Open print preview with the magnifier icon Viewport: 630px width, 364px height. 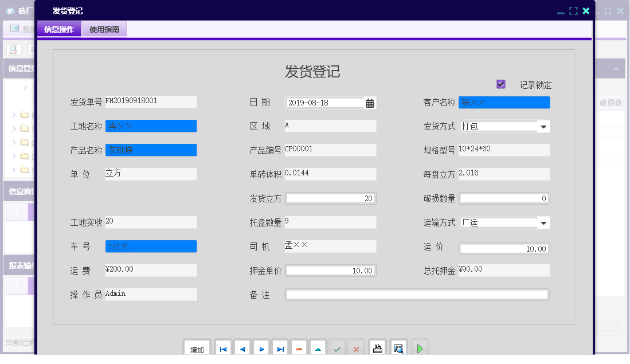(398, 347)
